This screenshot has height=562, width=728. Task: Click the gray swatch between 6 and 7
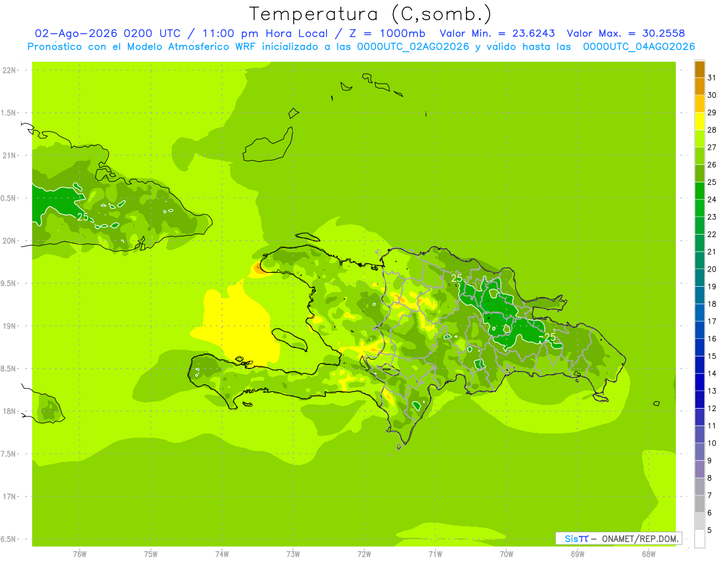[x=699, y=504]
